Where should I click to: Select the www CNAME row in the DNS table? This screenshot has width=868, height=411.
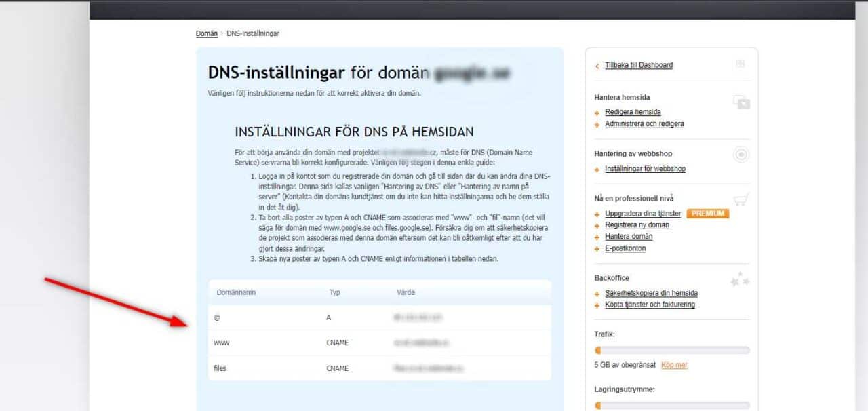pos(380,342)
